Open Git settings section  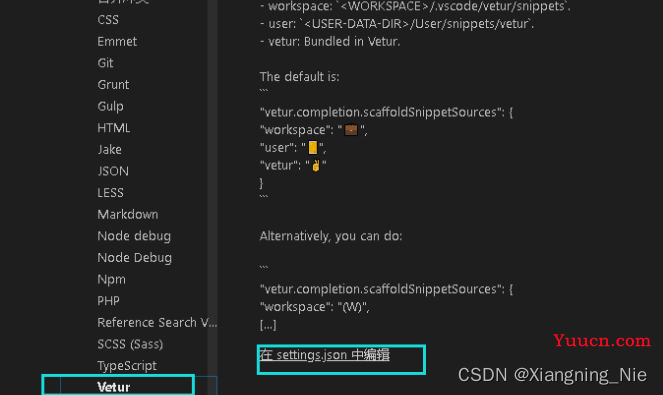pos(105,63)
